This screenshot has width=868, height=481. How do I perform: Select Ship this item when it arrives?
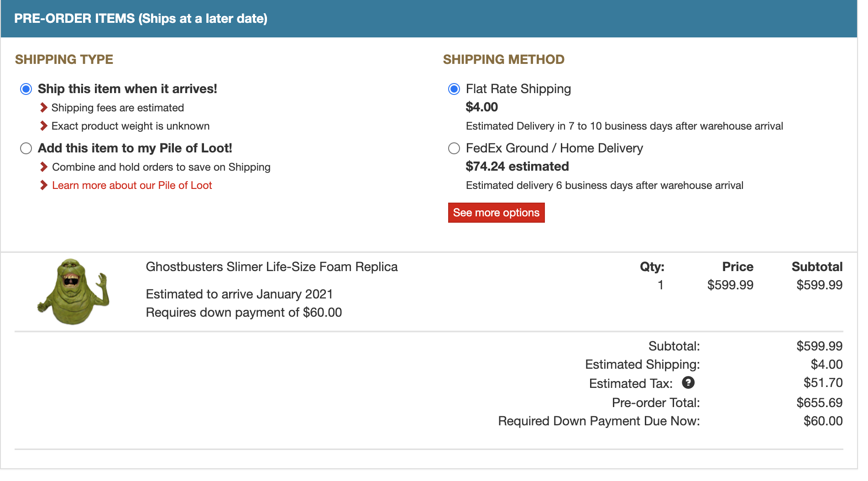(x=26, y=89)
